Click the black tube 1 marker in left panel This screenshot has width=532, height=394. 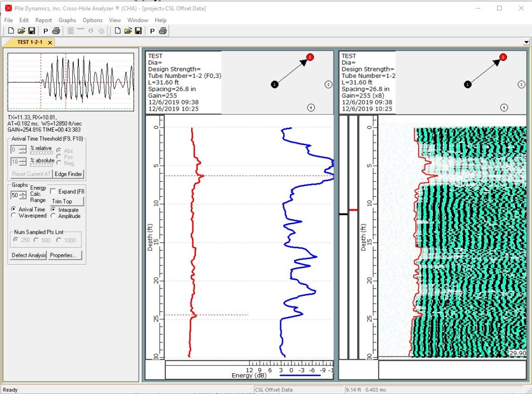tap(275, 85)
